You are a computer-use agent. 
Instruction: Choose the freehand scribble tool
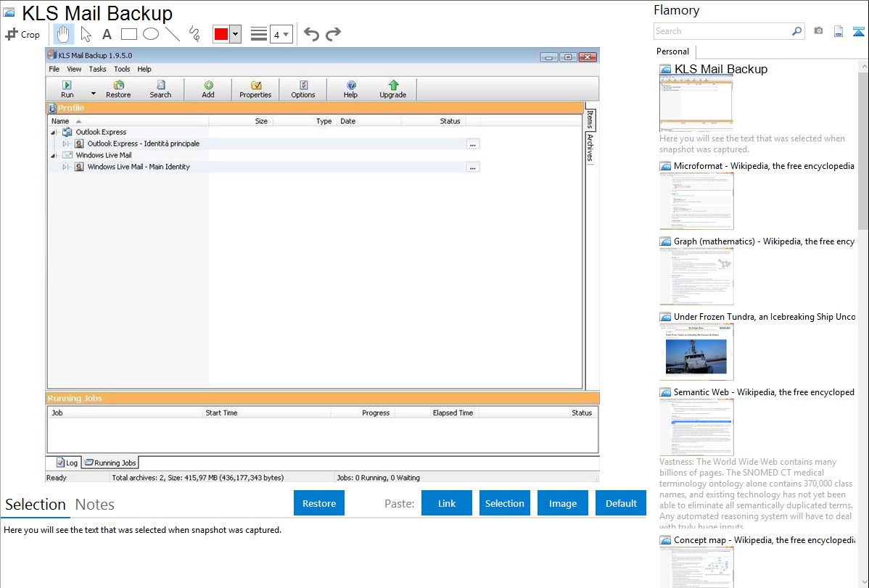194,34
